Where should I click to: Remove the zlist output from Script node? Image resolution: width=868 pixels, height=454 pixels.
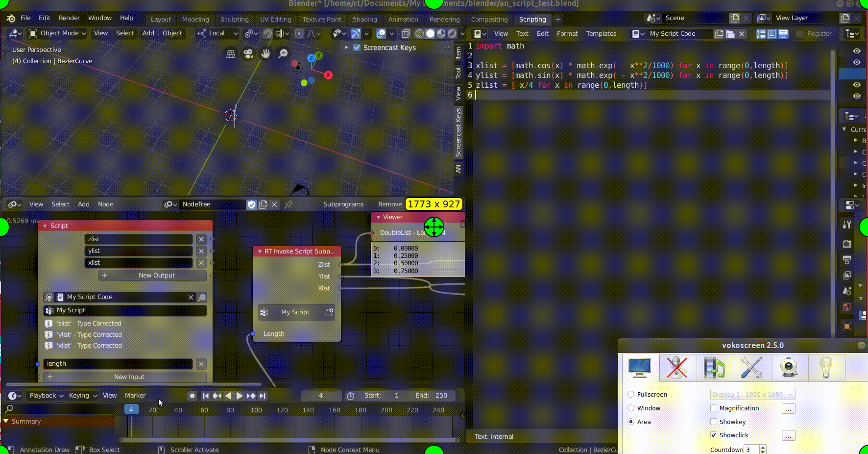(x=201, y=239)
